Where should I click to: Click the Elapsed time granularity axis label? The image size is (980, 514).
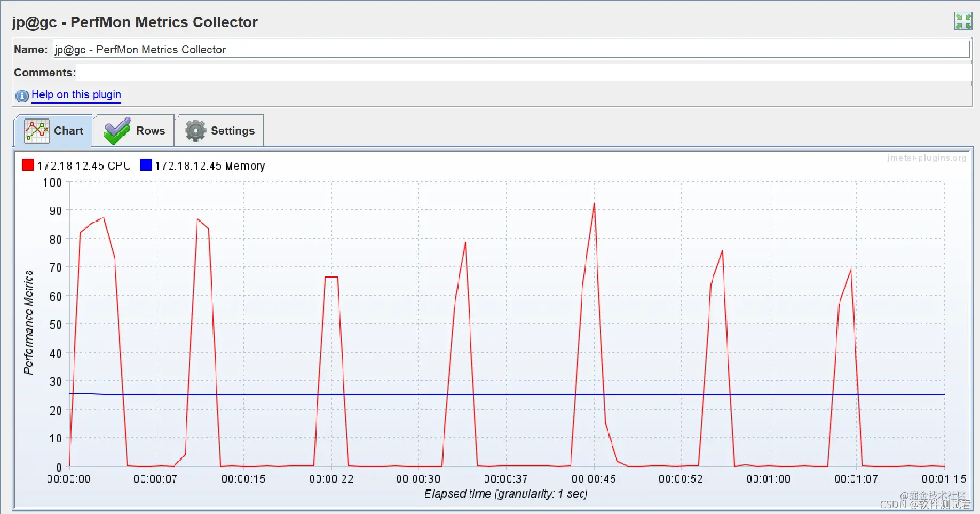tap(506, 494)
